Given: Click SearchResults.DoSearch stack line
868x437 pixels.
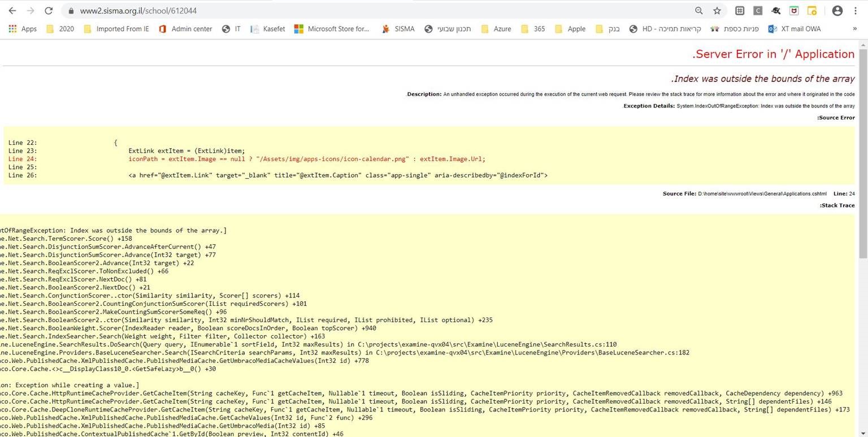Looking at the screenshot, I should [x=309, y=344].
